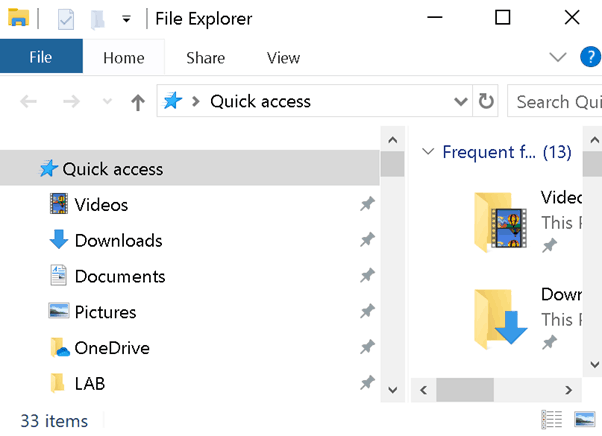Screen dimensions: 602x436
Task: Click the navigation pane scroll up arrow
Action: tap(392, 139)
